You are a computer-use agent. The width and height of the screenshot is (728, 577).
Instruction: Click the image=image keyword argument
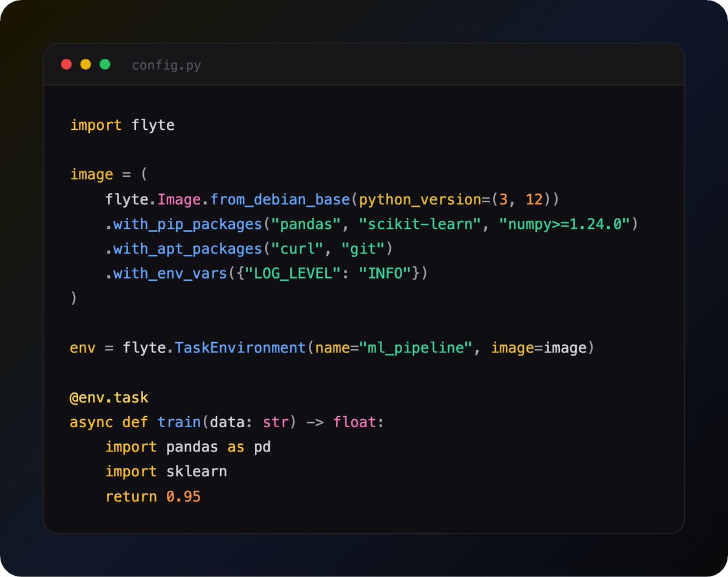point(539,348)
